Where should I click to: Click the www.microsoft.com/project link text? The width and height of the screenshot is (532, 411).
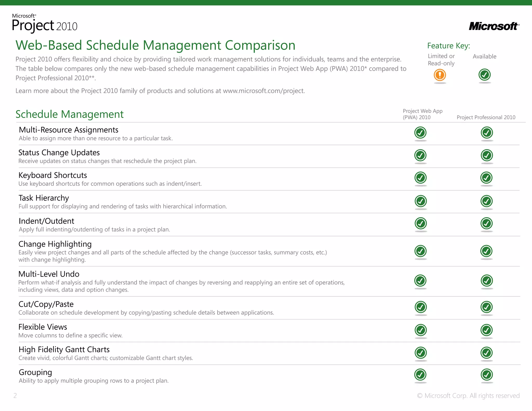point(263,91)
